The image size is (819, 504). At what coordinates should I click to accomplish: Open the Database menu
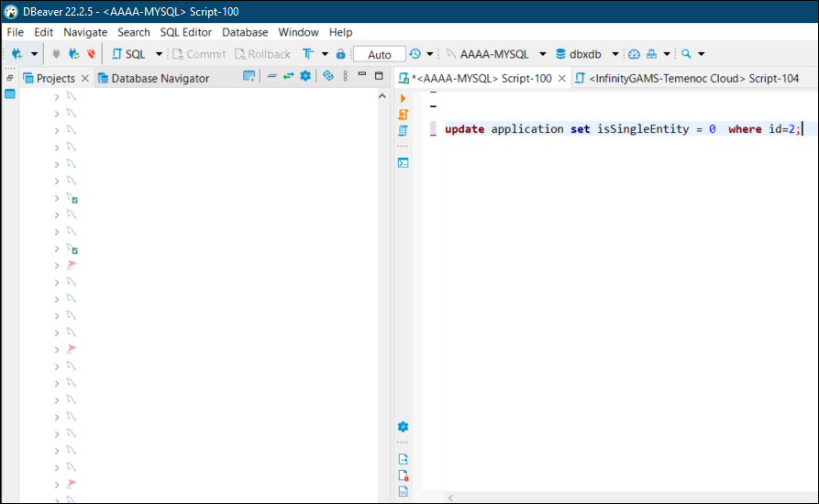coord(245,32)
